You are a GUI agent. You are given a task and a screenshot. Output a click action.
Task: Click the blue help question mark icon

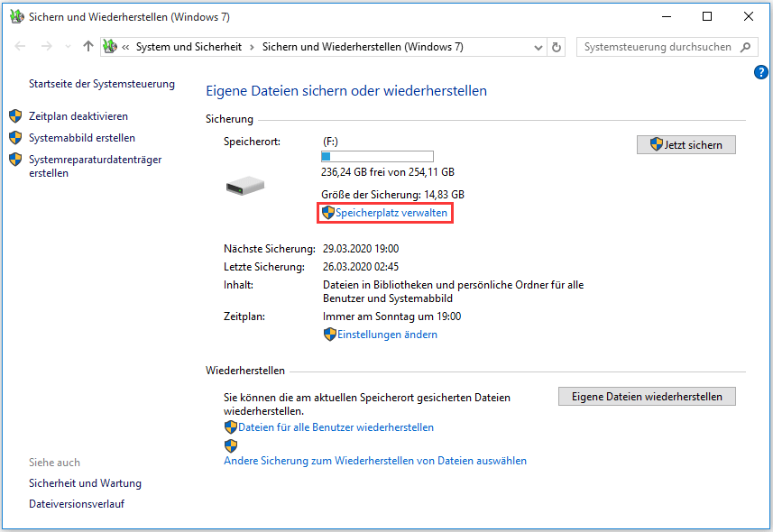(760, 72)
